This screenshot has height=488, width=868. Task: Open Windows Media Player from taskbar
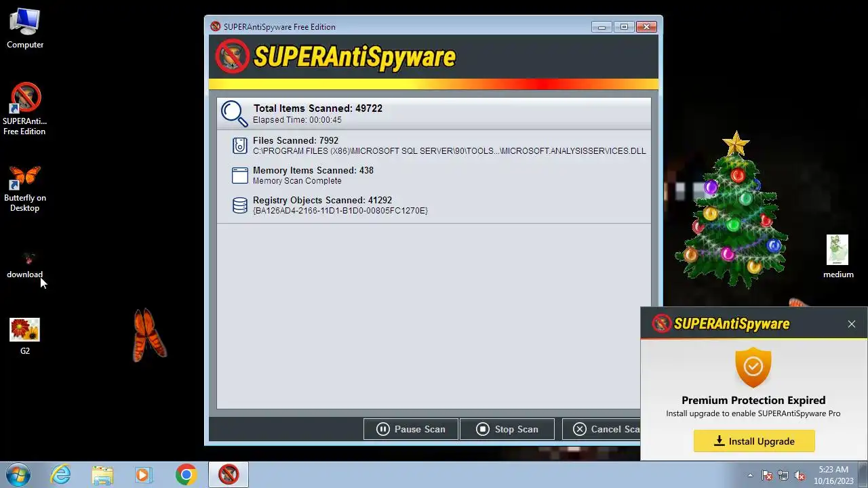143,474
